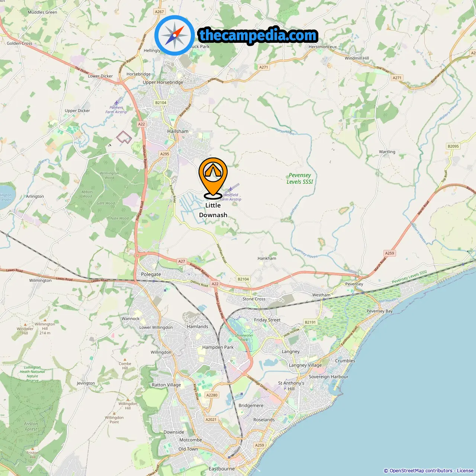Select the A27 road shield near Polegate
The height and width of the screenshot is (476, 476).
click(181, 261)
